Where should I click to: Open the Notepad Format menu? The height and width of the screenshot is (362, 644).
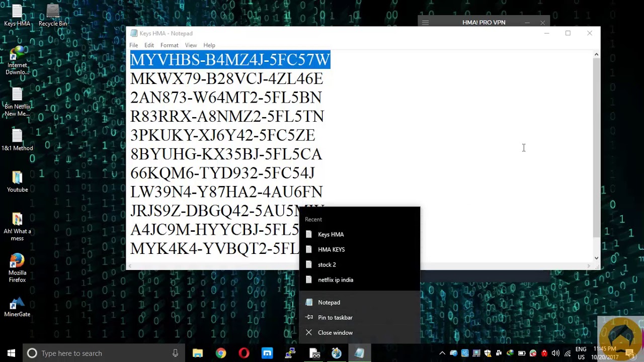169,45
